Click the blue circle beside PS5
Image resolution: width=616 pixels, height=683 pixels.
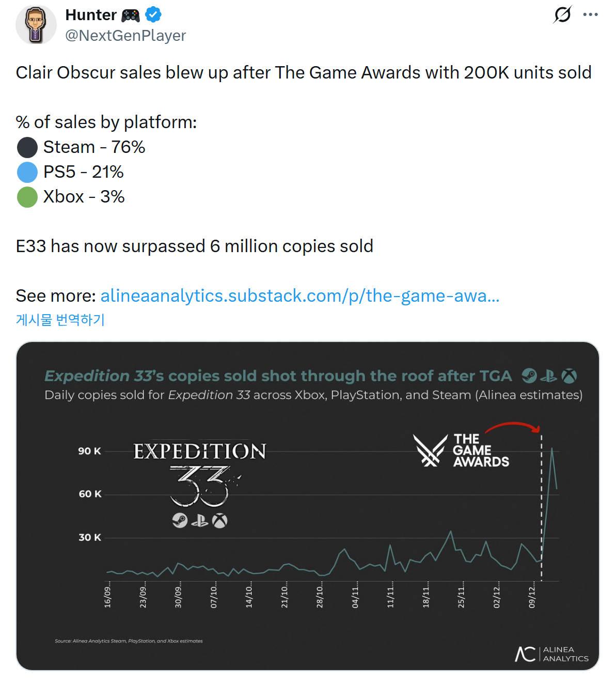tap(27, 172)
